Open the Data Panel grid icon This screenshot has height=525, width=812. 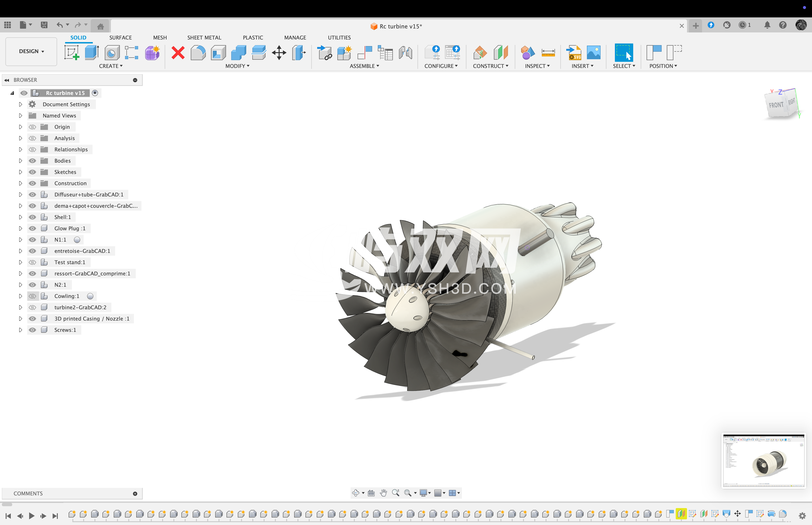pos(8,25)
